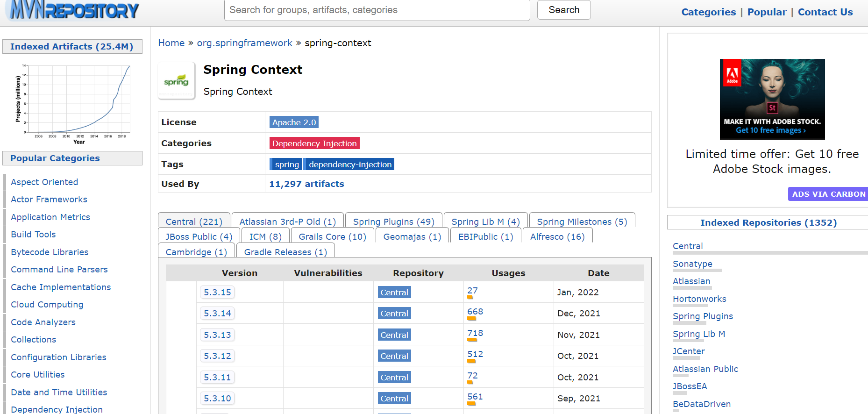Viewport: 868px width, 414px height.
Task: Open org.springframework breadcrumb link
Action: (244, 43)
